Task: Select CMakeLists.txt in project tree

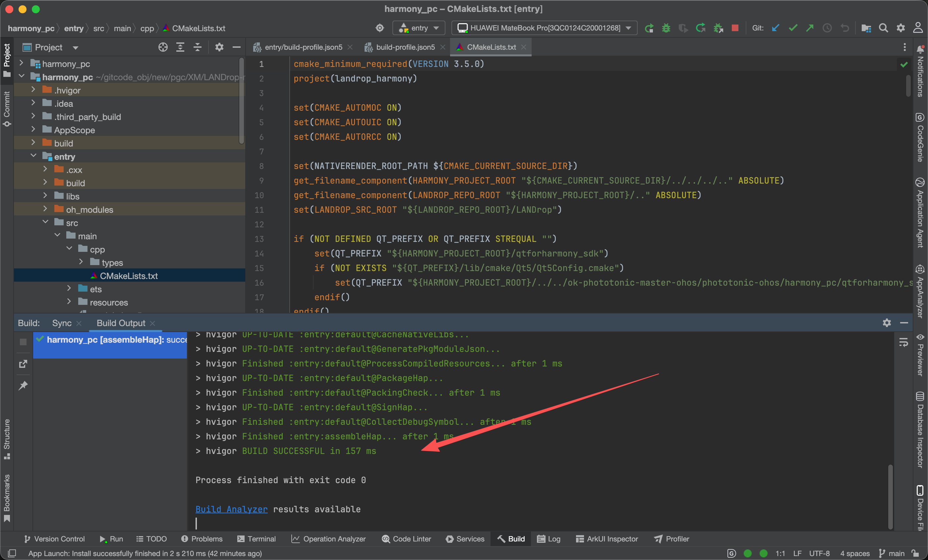Action: (129, 275)
